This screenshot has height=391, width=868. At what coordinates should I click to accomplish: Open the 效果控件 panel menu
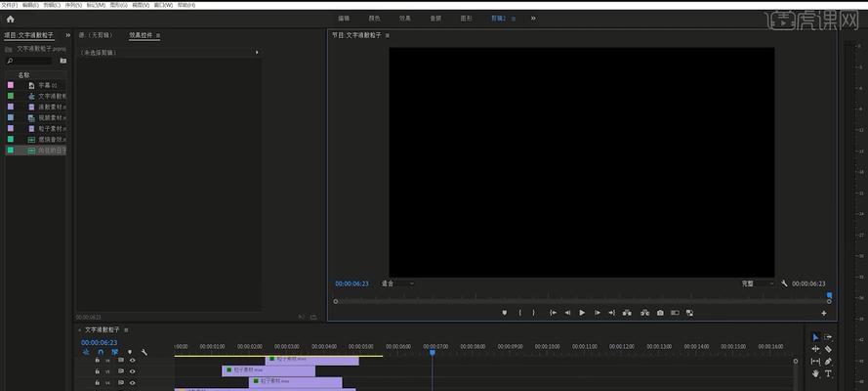point(158,35)
